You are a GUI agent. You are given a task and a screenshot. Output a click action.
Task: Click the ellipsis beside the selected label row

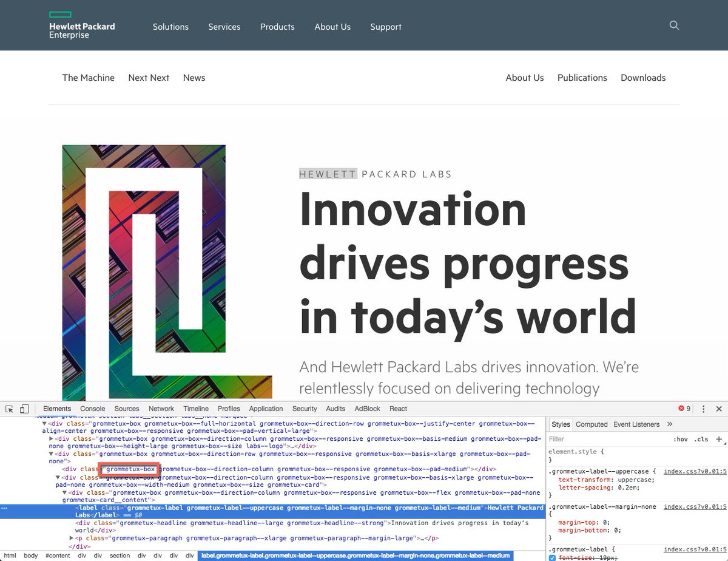(x=5, y=508)
